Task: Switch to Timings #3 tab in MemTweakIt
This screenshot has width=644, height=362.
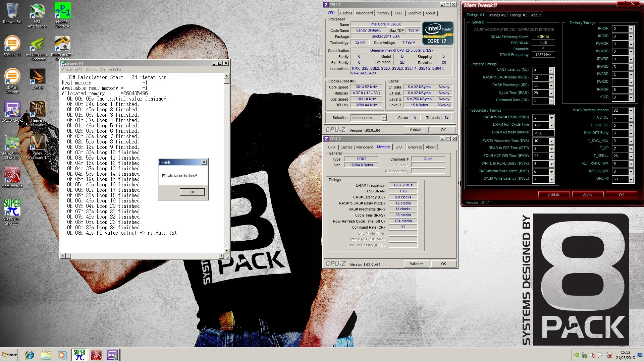Action: [518, 15]
